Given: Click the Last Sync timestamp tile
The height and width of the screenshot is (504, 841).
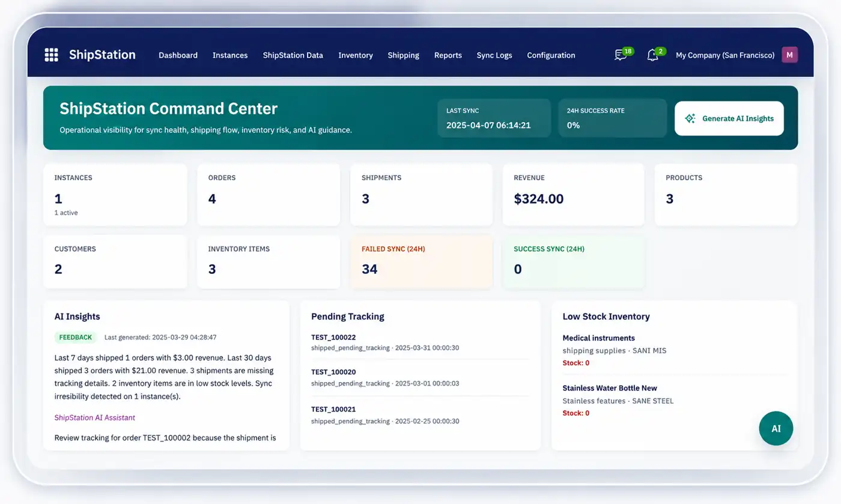Looking at the screenshot, I should pyautogui.click(x=494, y=118).
